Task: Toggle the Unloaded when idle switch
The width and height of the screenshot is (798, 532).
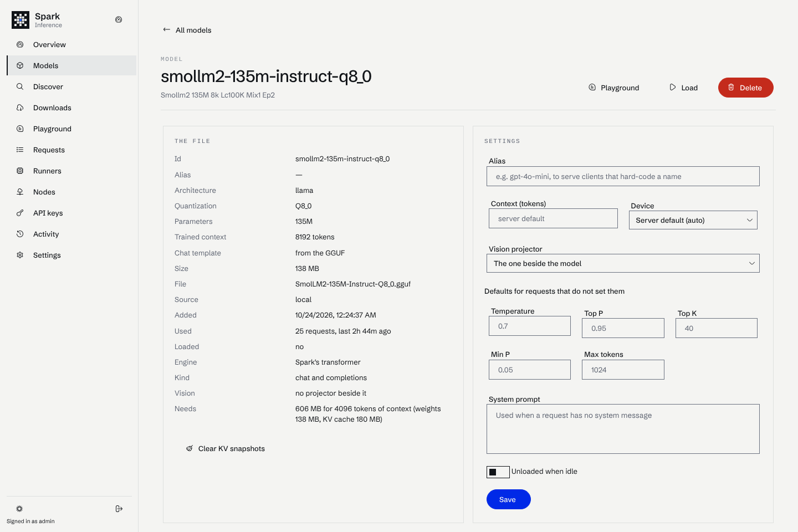Action: [x=498, y=472]
